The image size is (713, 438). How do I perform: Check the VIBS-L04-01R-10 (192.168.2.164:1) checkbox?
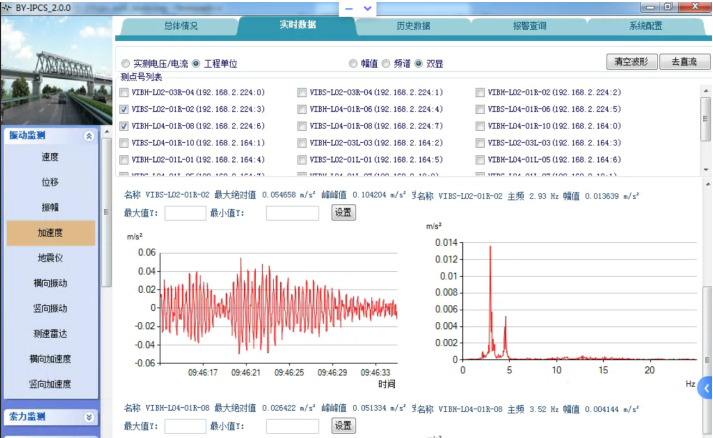tap(124, 143)
